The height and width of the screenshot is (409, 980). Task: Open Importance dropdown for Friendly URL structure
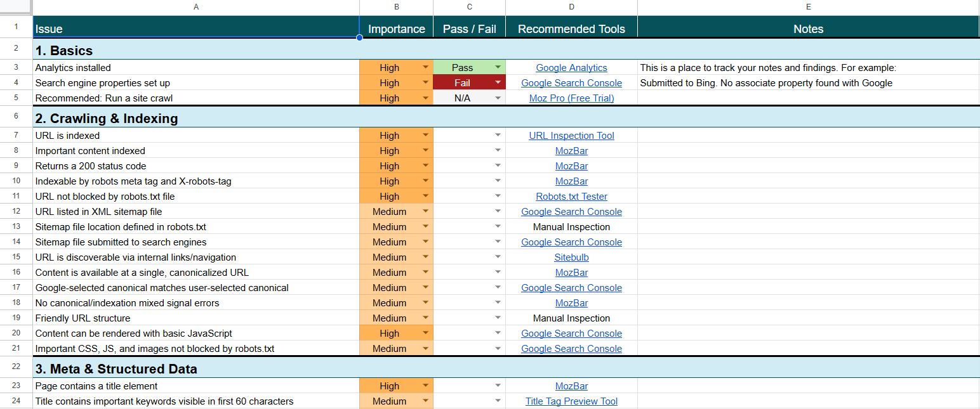pyautogui.click(x=425, y=318)
